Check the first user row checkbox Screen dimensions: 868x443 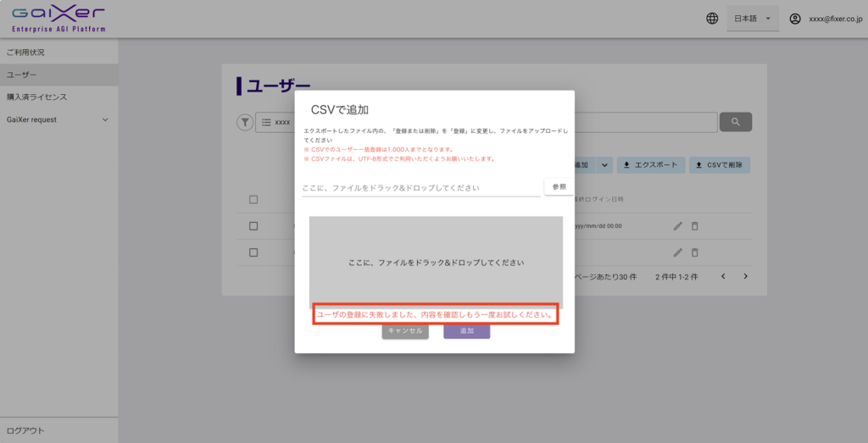253,226
